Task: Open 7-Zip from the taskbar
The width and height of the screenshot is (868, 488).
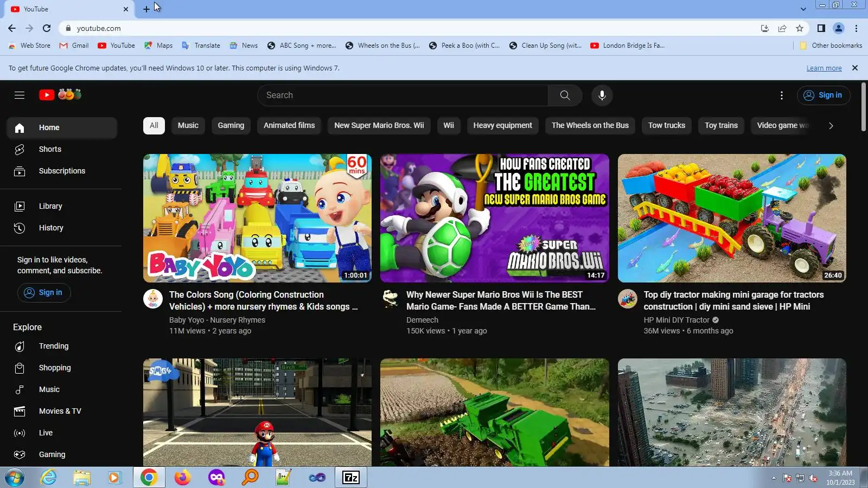Action: [x=351, y=478]
